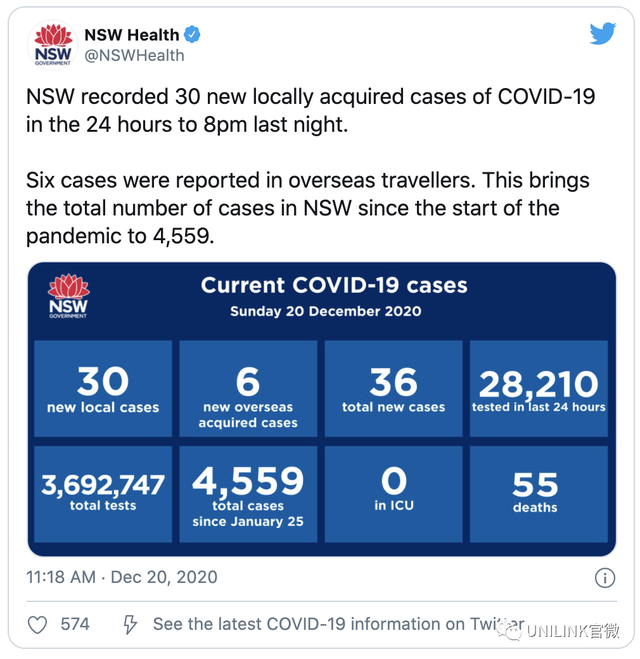Click the blue verified badge

[192, 34]
